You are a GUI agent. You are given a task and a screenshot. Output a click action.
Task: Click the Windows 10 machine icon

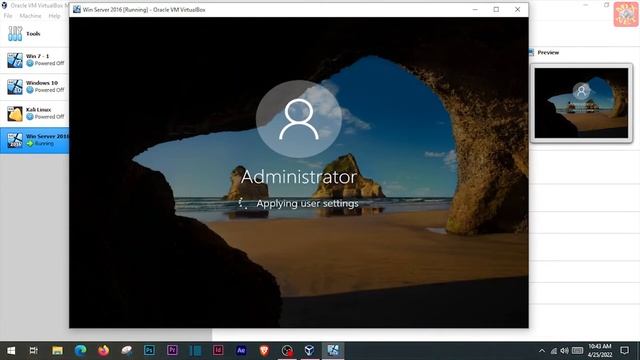pyautogui.click(x=15, y=87)
